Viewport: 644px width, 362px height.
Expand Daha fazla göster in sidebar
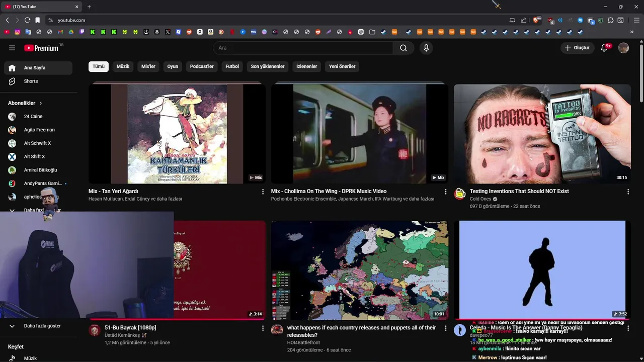38,326
